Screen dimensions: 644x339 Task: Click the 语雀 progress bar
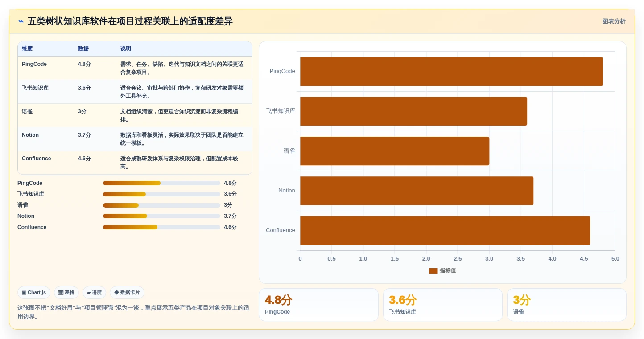coord(161,205)
